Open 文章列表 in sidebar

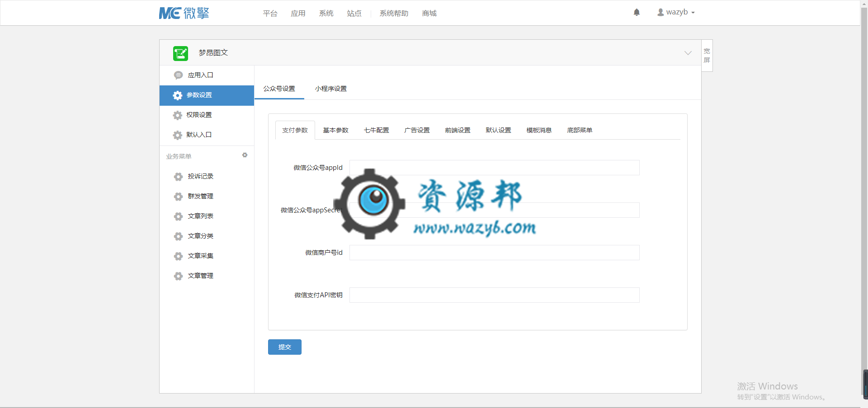point(207,216)
